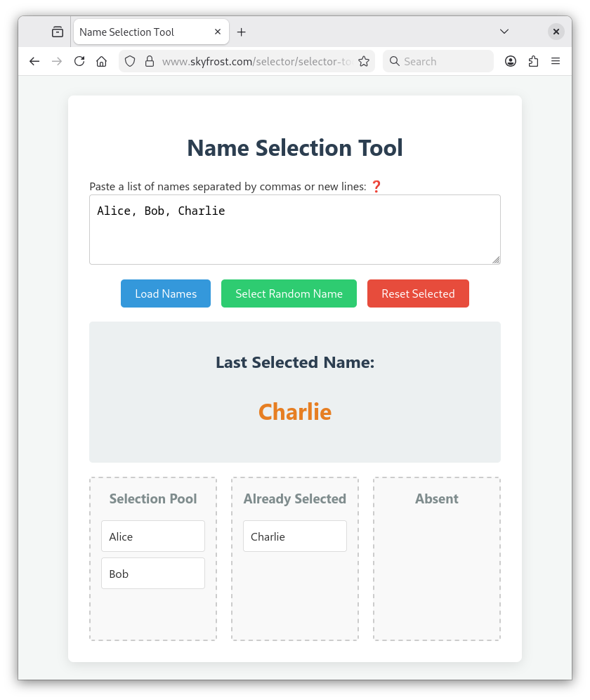Expand the list all tabs dropdown
Image resolution: width=590 pixels, height=700 pixels.
504,32
